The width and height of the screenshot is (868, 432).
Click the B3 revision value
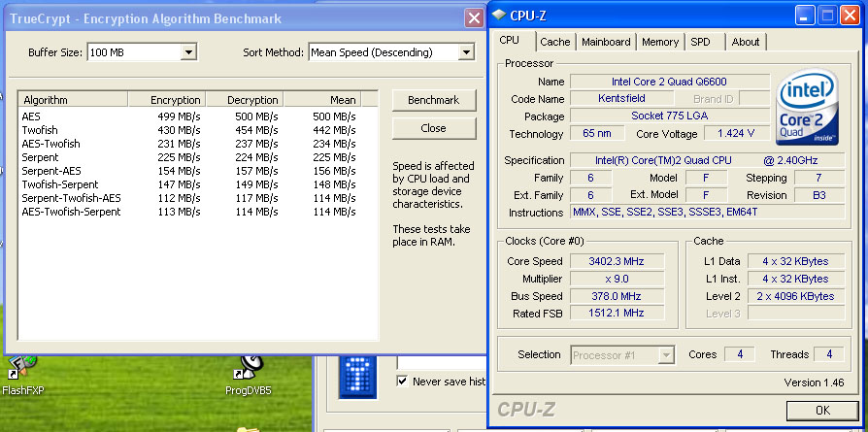click(818, 195)
